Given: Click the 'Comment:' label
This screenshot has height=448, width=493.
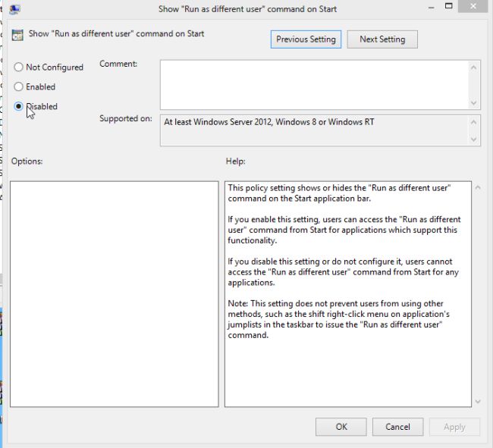Looking at the screenshot, I should coord(118,64).
